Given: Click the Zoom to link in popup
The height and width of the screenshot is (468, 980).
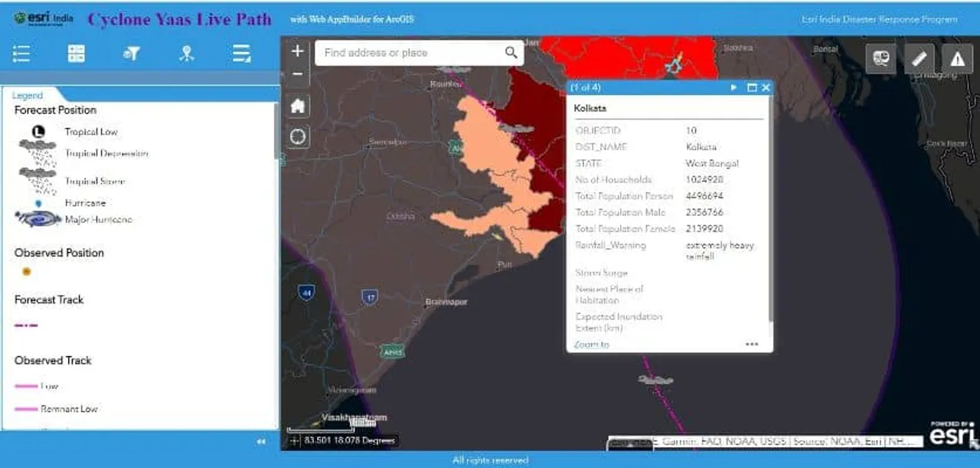Looking at the screenshot, I should point(592,345).
